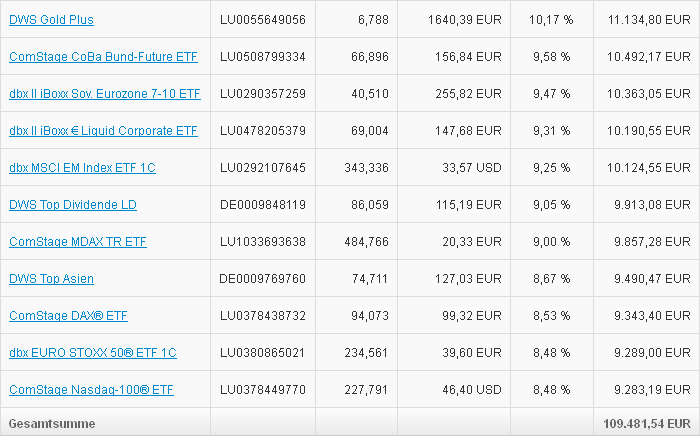
Task: Click the price 1640,39 EUR
Action: (465, 20)
